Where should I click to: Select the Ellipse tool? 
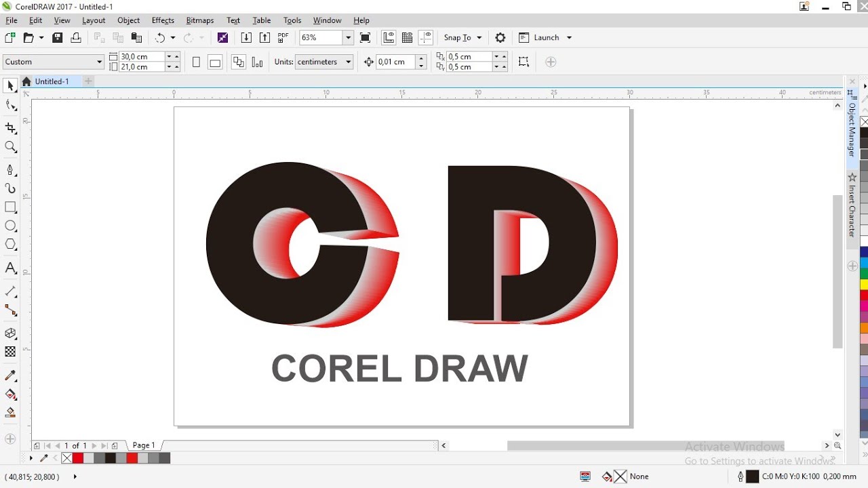(10, 226)
